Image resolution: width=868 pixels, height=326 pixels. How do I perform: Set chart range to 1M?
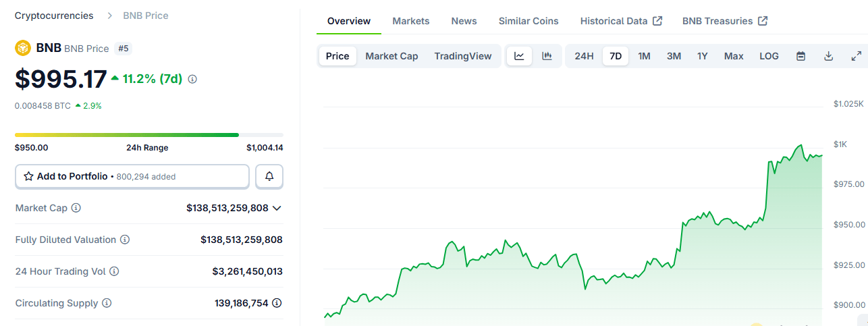pos(644,56)
